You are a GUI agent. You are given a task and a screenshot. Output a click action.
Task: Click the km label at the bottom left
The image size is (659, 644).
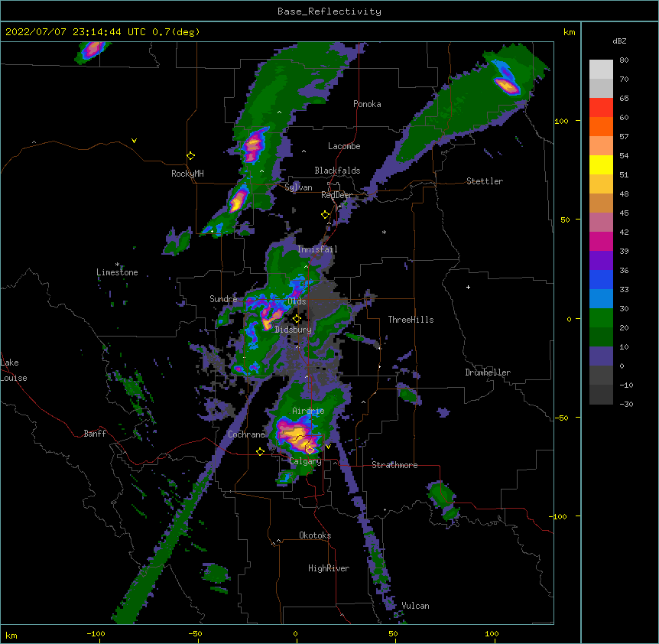click(11, 635)
